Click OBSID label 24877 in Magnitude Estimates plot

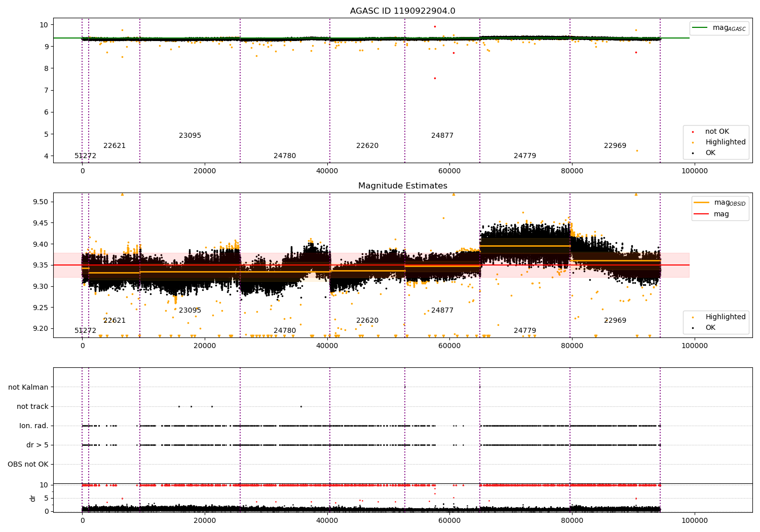point(442,311)
